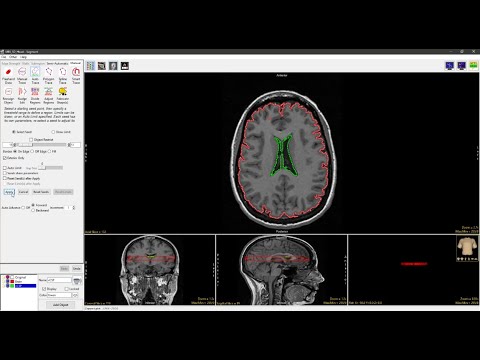Viewport: 480px width, 360px height.
Task: Set Auto Advance to Backward
Action: [33, 210]
